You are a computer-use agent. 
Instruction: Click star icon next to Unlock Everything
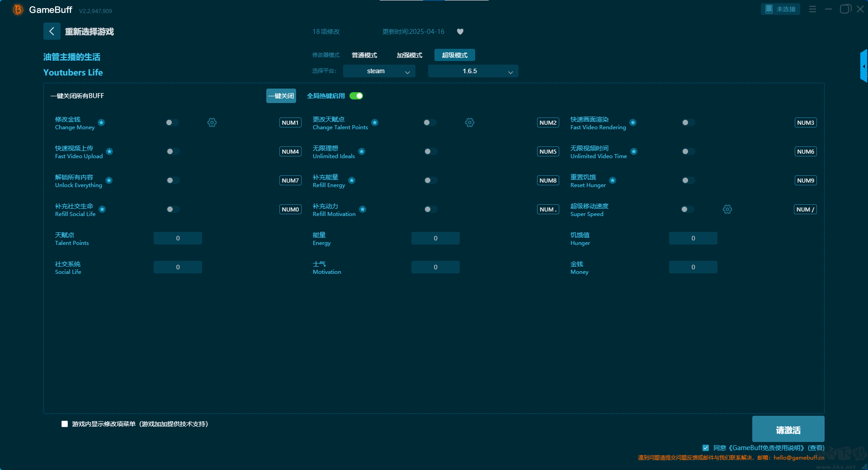109,180
